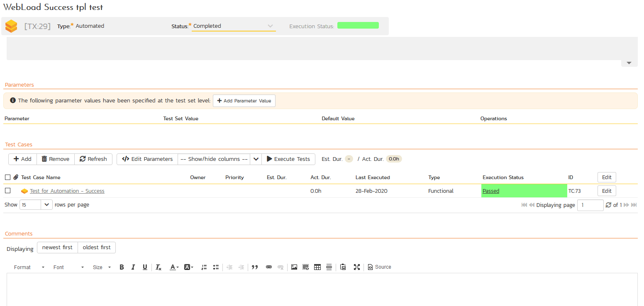Refresh the test cases list

[x=93, y=159]
